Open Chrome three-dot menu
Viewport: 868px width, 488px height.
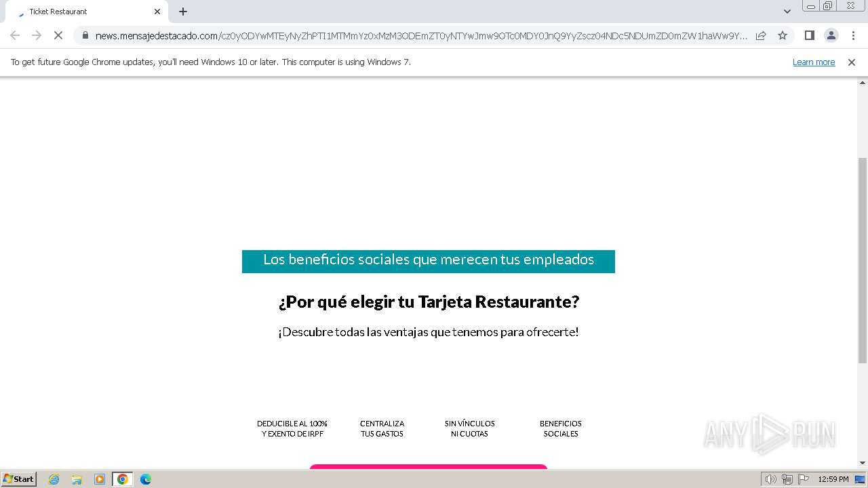(x=853, y=35)
